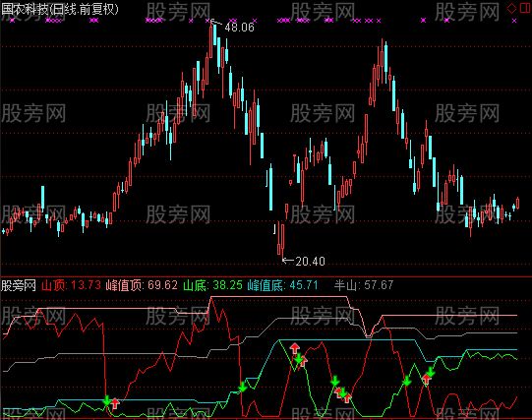Click the rightmost magenta cross marker
This screenshot has width=532, height=420.
(x=514, y=21)
